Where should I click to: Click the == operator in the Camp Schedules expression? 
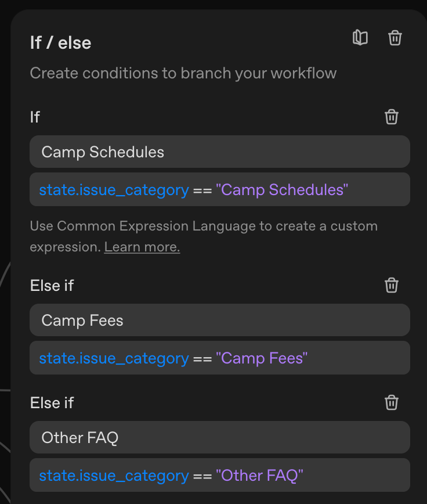point(202,190)
